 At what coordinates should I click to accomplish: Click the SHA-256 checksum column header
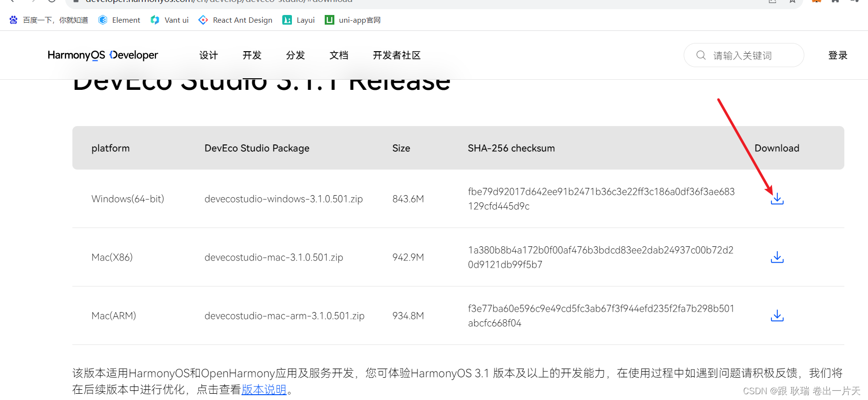click(511, 148)
